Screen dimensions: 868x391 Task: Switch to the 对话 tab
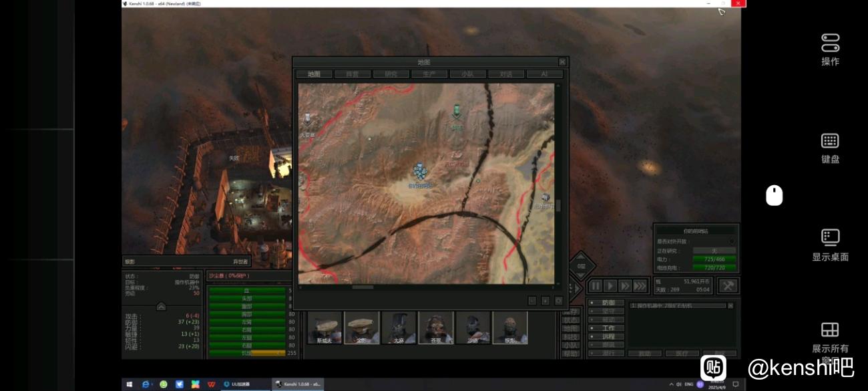pyautogui.click(x=506, y=74)
